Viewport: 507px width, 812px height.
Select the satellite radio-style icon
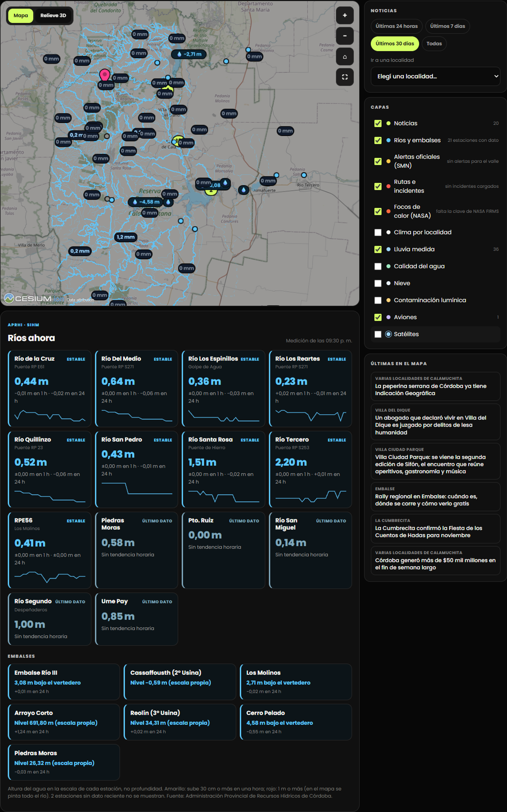tap(388, 334)
